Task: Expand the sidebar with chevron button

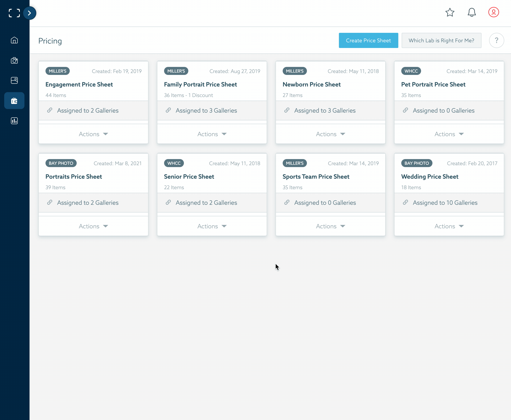Action: click(x=29, y=13)
